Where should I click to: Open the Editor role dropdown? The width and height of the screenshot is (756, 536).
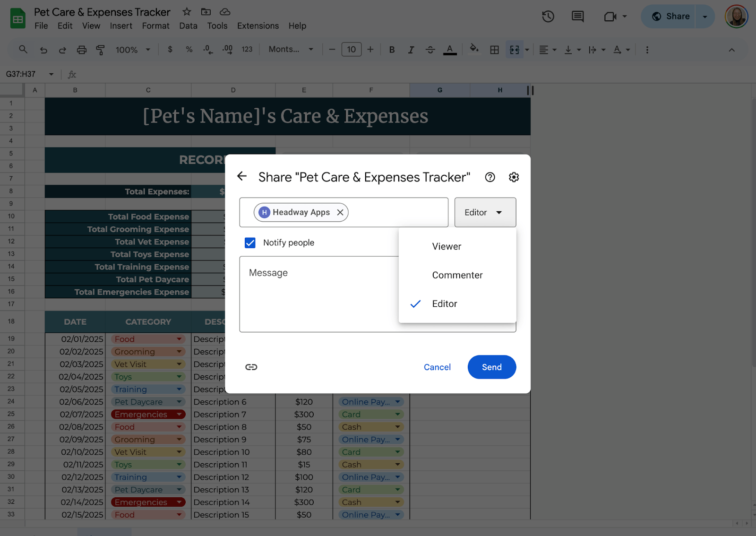(485, 212)
